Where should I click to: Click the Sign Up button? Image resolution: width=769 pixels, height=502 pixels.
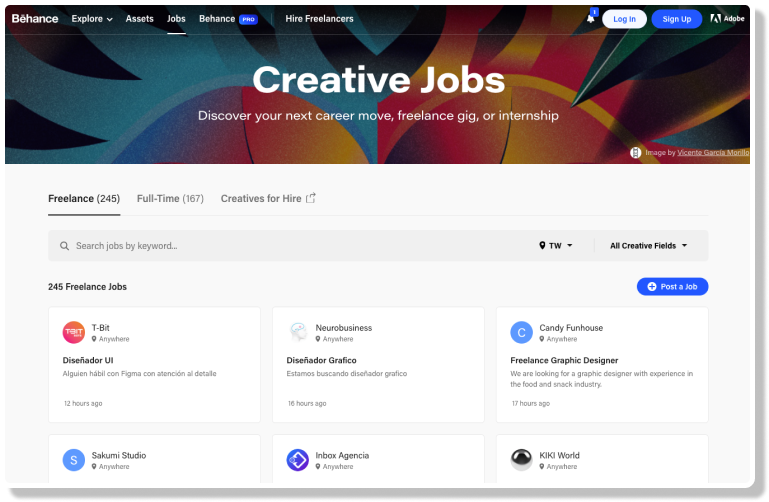(676, 19)
